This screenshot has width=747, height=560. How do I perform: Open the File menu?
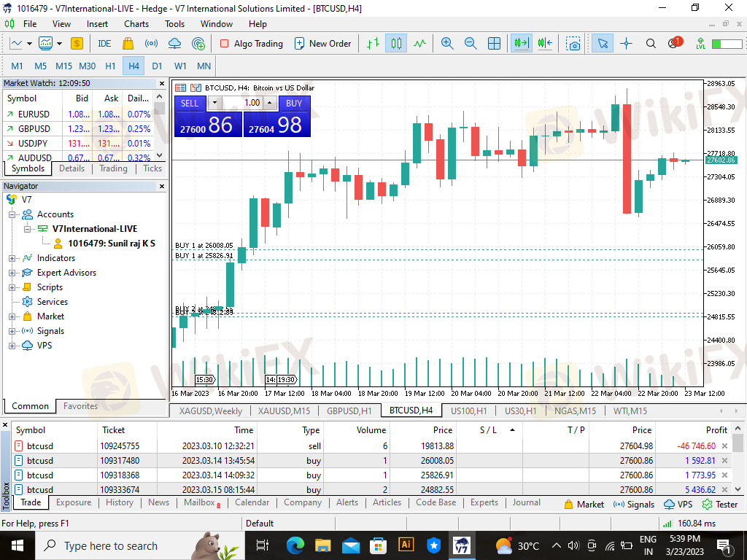click(x=29, y=24)
